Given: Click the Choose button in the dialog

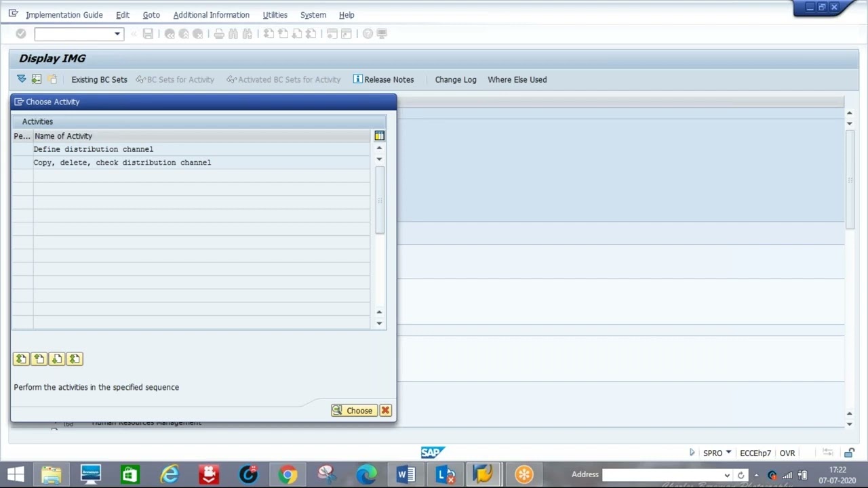Looking at the screenshot, I should pos(353,411).
